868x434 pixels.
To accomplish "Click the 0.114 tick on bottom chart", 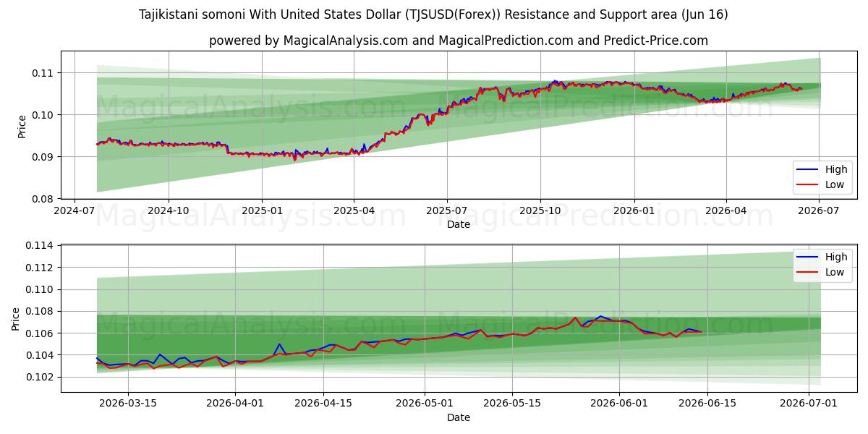I will (40, 246).
